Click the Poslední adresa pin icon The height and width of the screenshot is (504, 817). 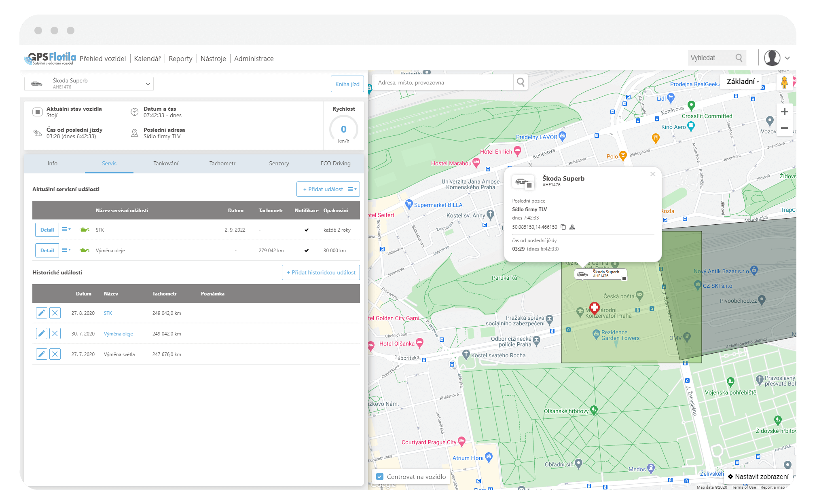tap(135, 133)
